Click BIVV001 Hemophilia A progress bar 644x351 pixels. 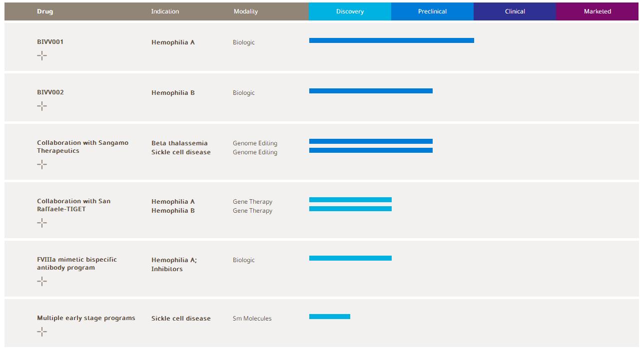point(391,40)
